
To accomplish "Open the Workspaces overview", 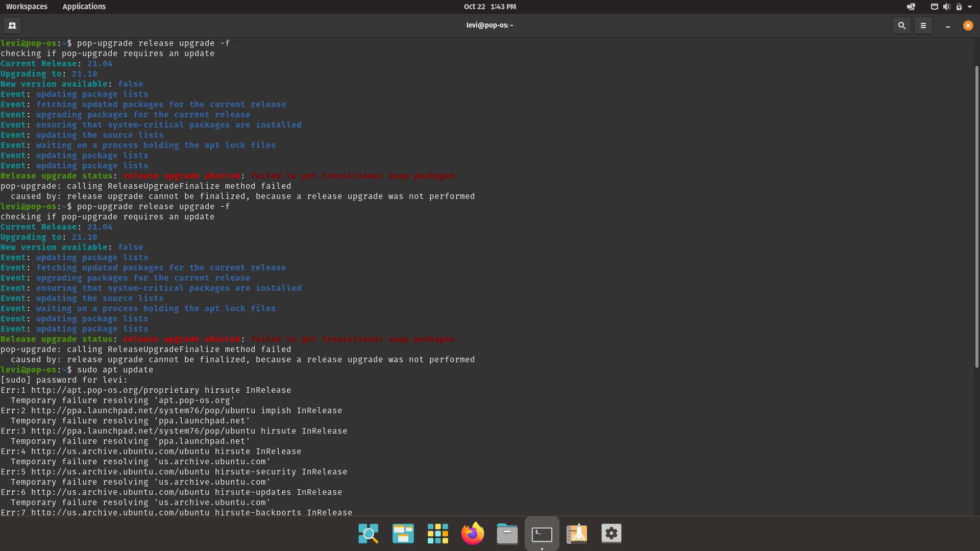I will click(x=27, y=7).
